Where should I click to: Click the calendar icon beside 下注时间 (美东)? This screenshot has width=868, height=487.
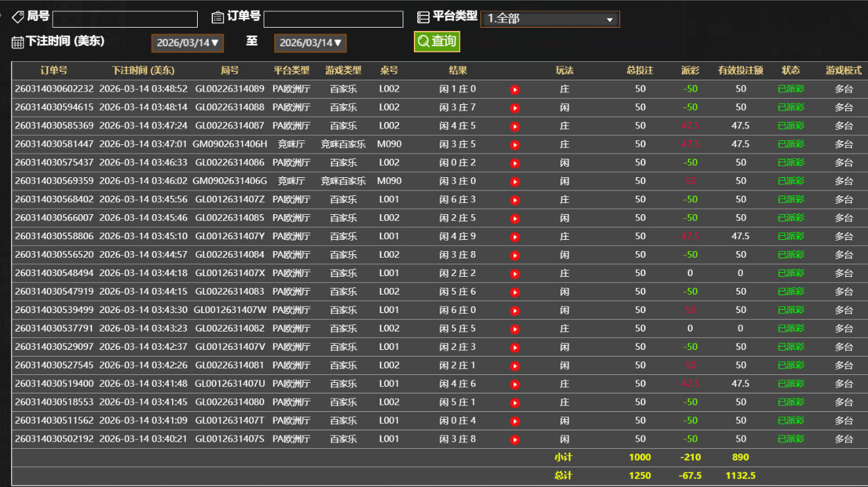(x=16, y=42)
